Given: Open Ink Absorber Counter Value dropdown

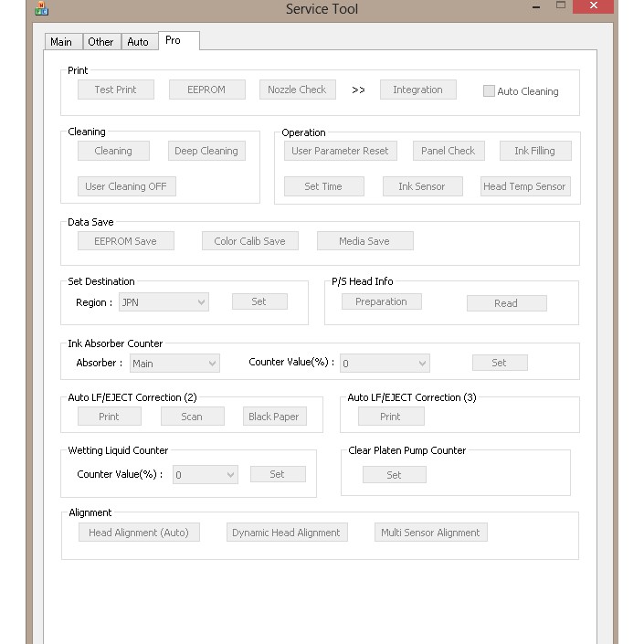Looking at the screenshot, I should coord(385,364).
